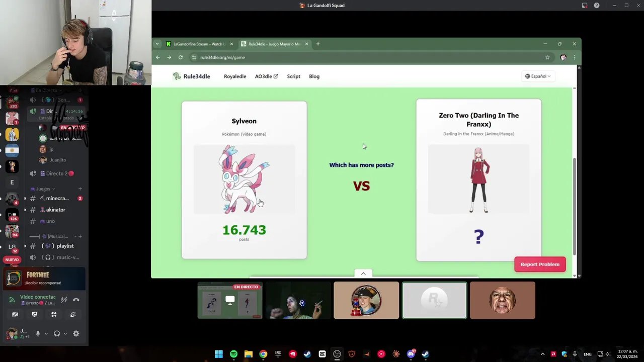Image resolution: width=644 pixels, height=362 pixels.
Task: Open Spotify from the taskbar
Action: click(233, 354)
